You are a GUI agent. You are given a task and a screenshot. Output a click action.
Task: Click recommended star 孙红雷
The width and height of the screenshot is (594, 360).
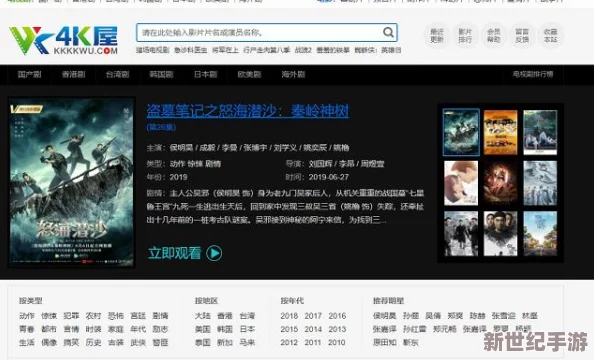[x=414, y=329]
